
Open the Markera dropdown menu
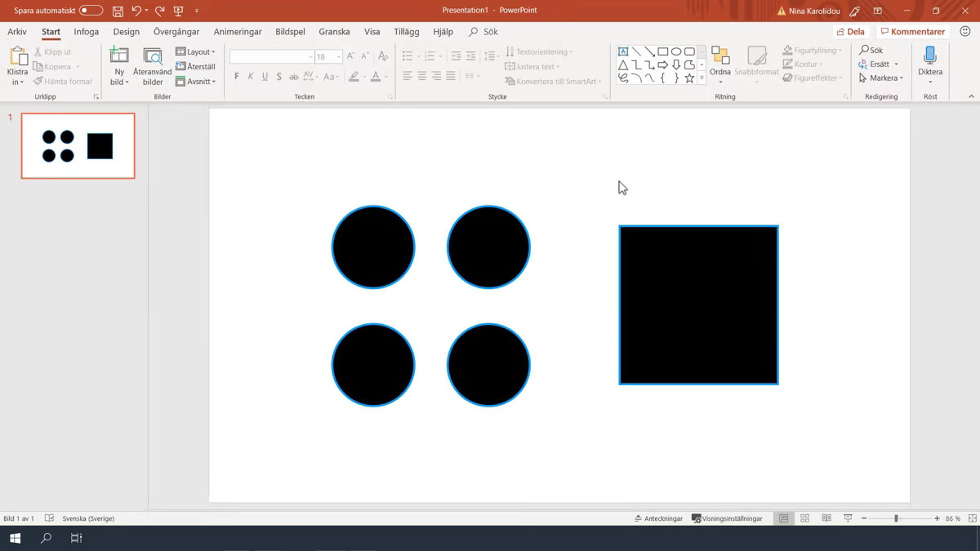click(x=881, y=78)
